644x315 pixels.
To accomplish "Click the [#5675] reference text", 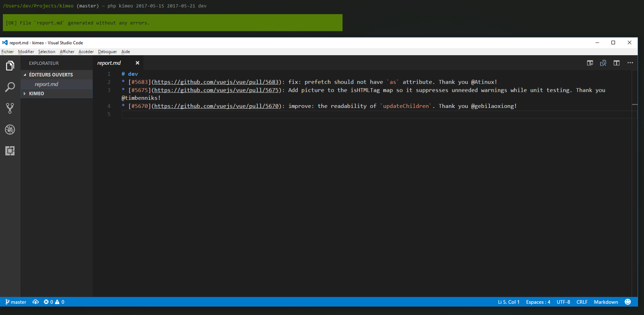I will point(140,90).
